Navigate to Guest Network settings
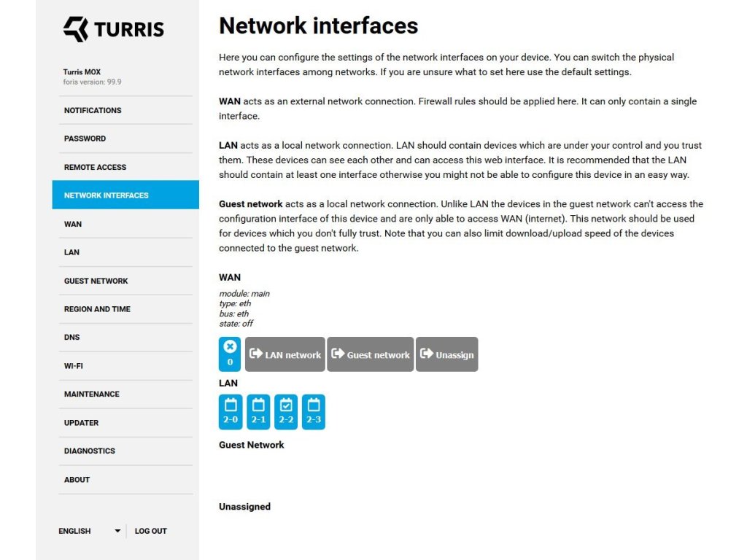747x560 pixels. [96, 281]
